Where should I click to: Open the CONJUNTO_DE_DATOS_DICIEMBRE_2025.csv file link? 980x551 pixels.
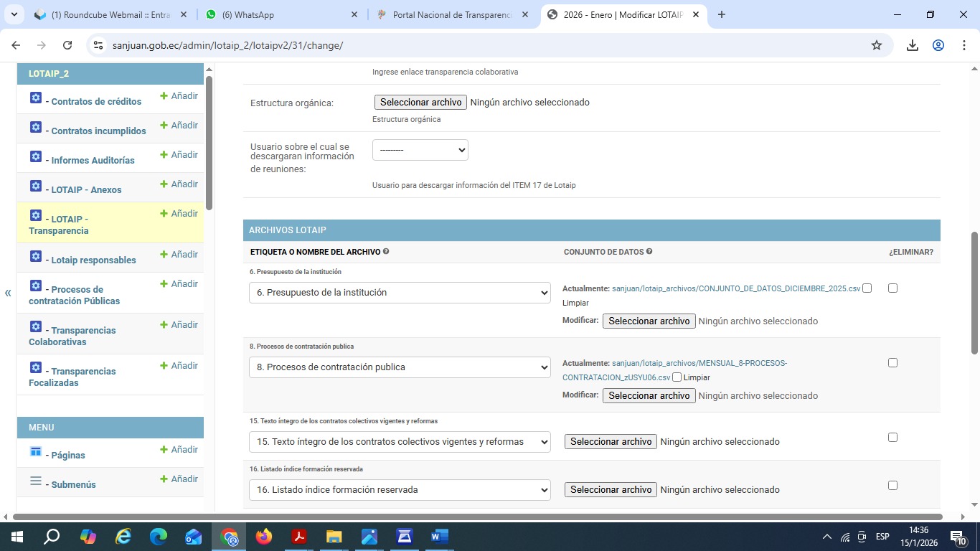coord(735,288)
